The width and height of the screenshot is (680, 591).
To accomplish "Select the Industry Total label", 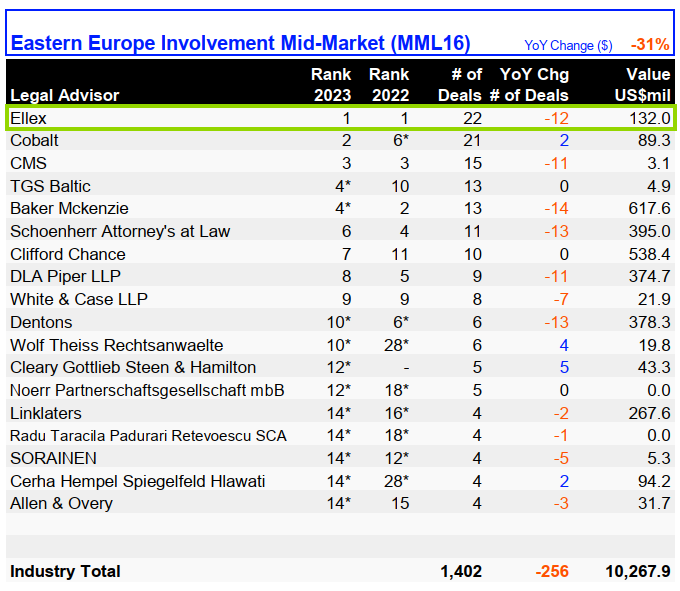I will click(65, 571).
